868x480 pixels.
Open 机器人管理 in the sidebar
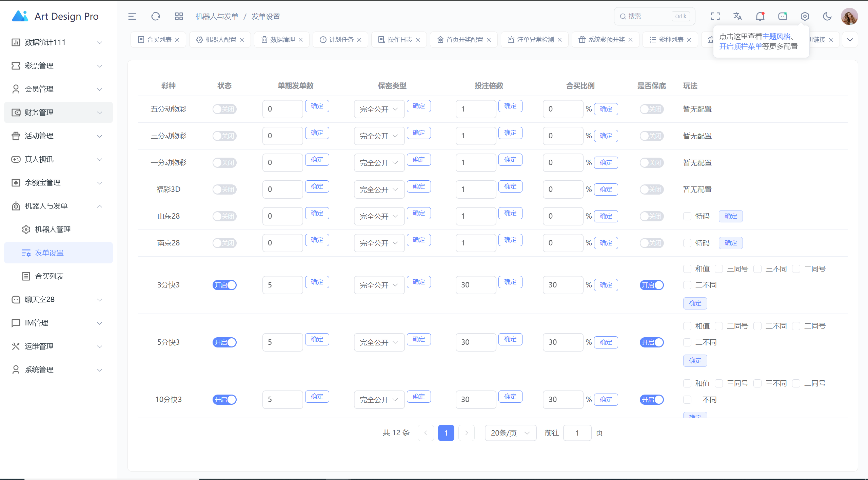click(x=53, y=229)
